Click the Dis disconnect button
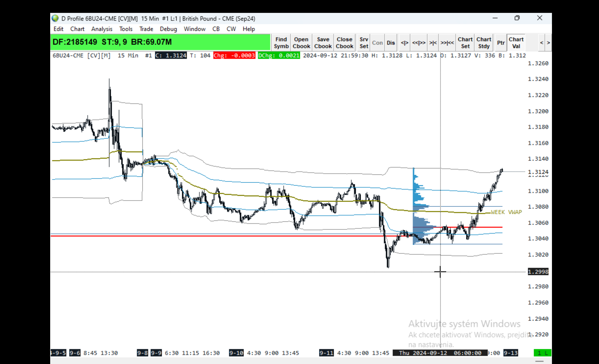 point(391,43)
